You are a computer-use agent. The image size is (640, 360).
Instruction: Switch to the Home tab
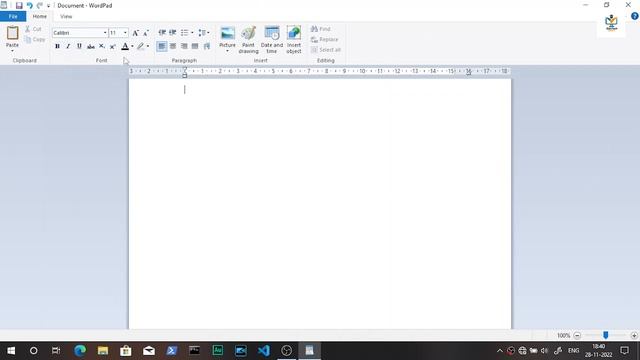pyautogui.click(x=40, y=16)
